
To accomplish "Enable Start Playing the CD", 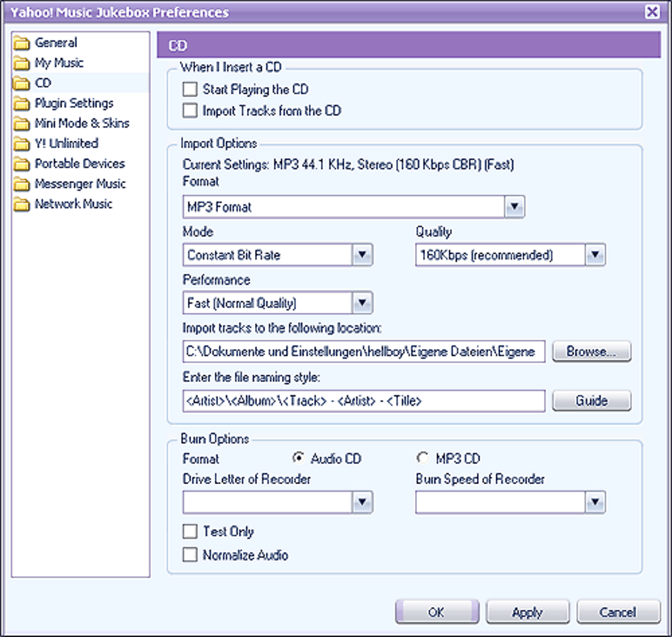I will coord(190,89).
